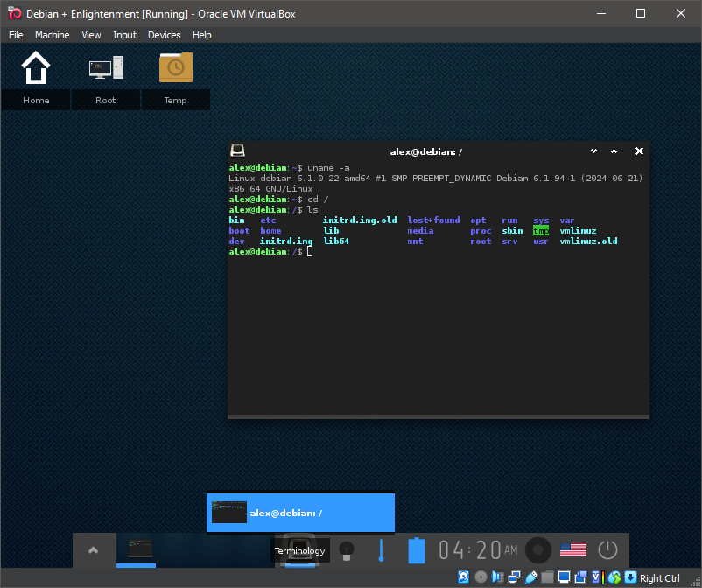Click the terminal window menu icon
This screenshot has height=588, width=702.
[x=237, y=150]
